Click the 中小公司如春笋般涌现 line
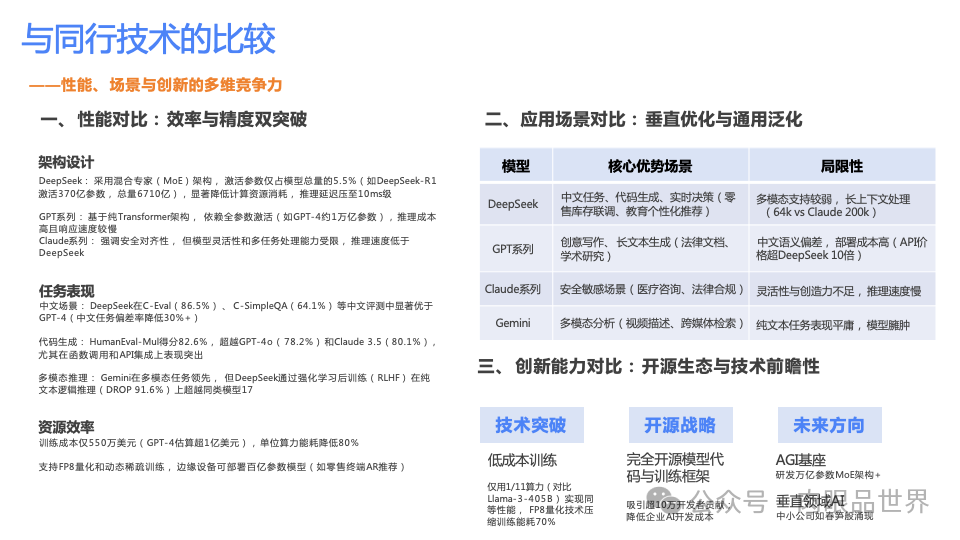Viewport: 960px width, 540px height. coord(825,516)
